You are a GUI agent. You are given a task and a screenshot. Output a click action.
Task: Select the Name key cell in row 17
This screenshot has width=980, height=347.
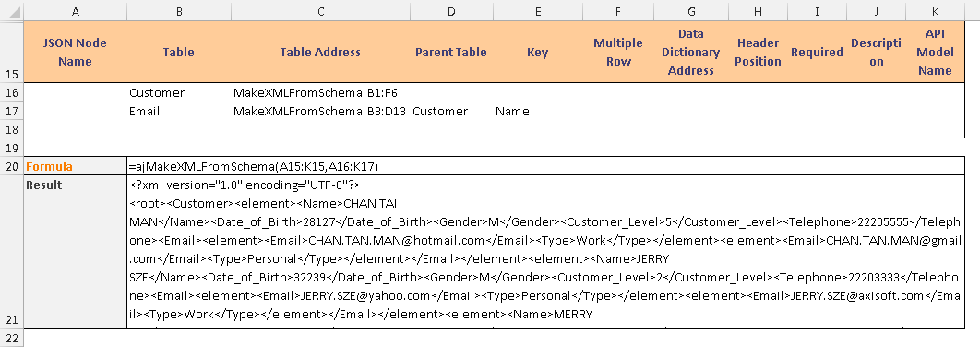pyautogui.click(x=537, y=112)
